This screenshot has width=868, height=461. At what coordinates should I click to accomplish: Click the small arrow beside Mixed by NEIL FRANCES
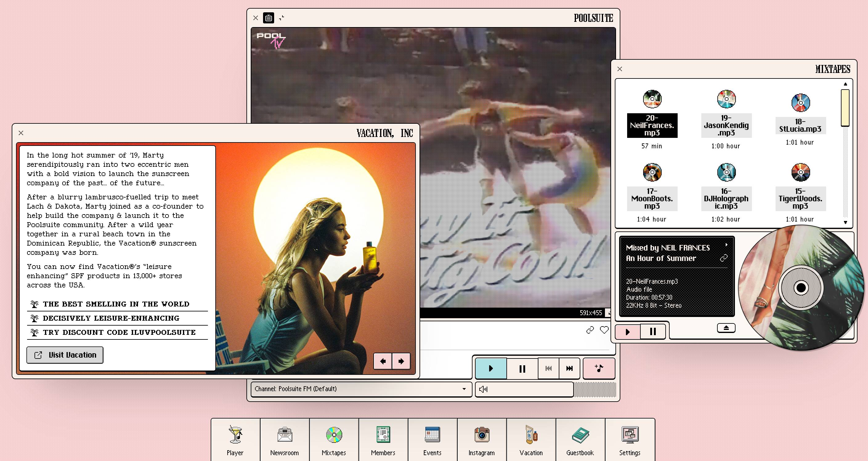(727, 245)
